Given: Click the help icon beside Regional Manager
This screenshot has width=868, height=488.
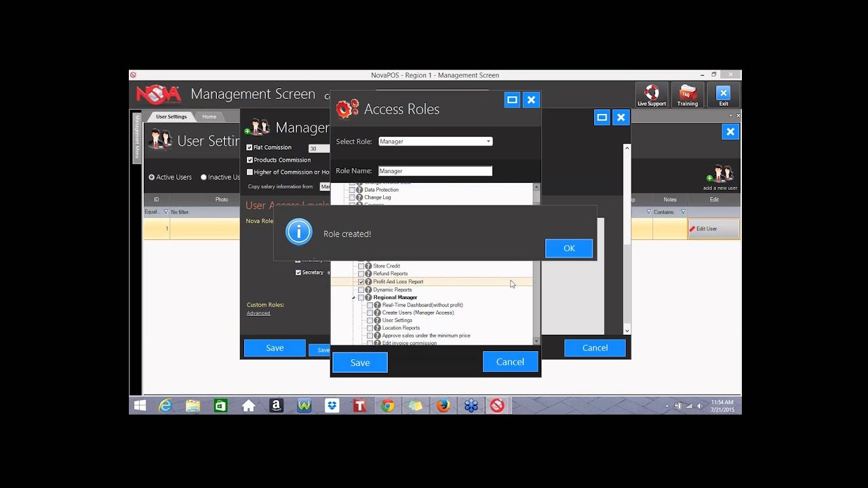Looking at the screenshot, I should [369, 298].
